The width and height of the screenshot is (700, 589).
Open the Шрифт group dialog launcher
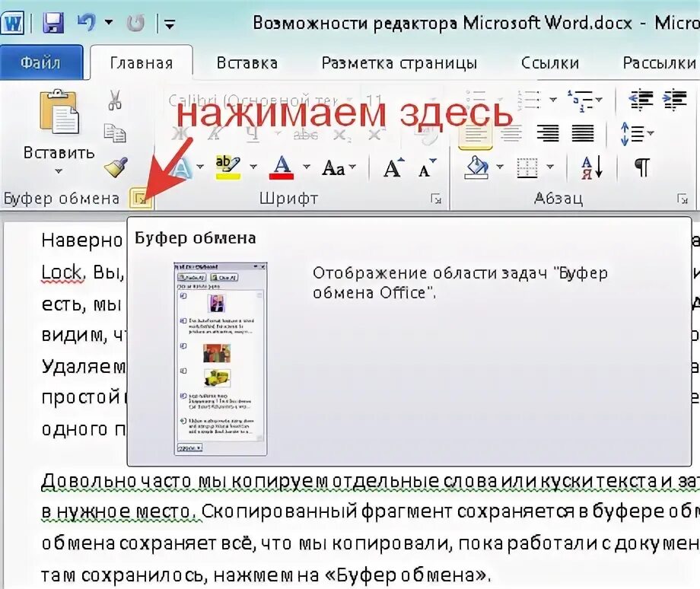(x=436, y=199)
